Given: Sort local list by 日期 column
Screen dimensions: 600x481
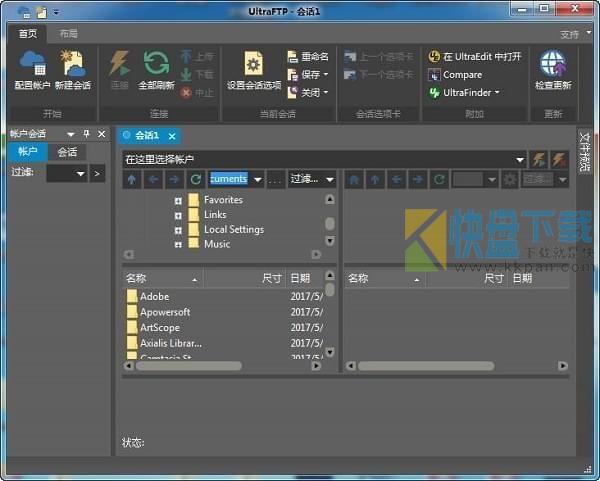Looking at the screenshot, I should click(x=305, y=279).
